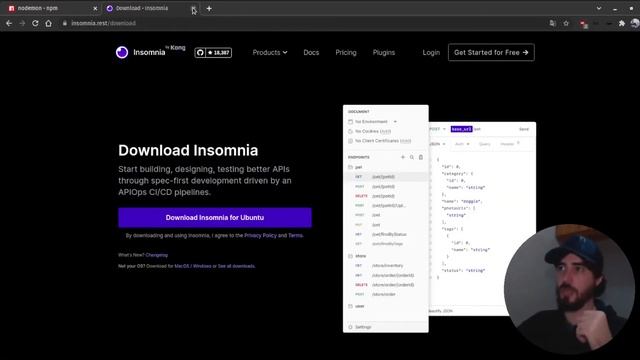Screen dimensions: 640x360
Task: Click the Insomnia purple logo icon
Action: point(122,52)
